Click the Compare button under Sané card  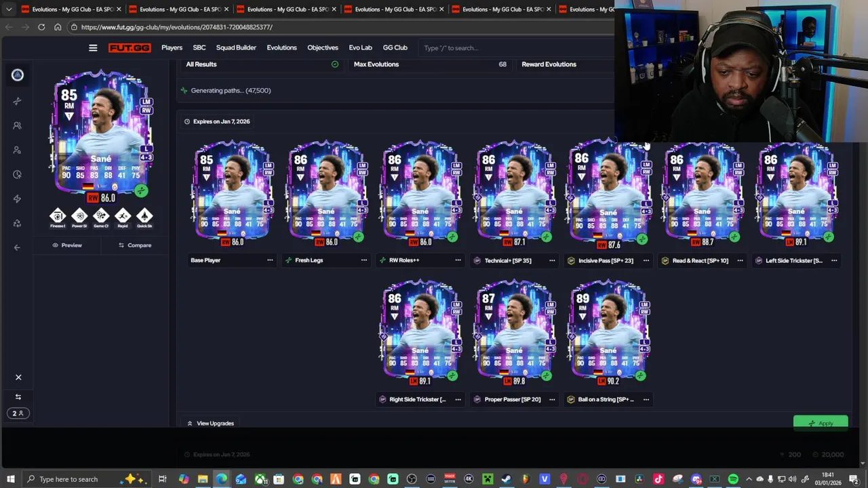coord(135,245)
